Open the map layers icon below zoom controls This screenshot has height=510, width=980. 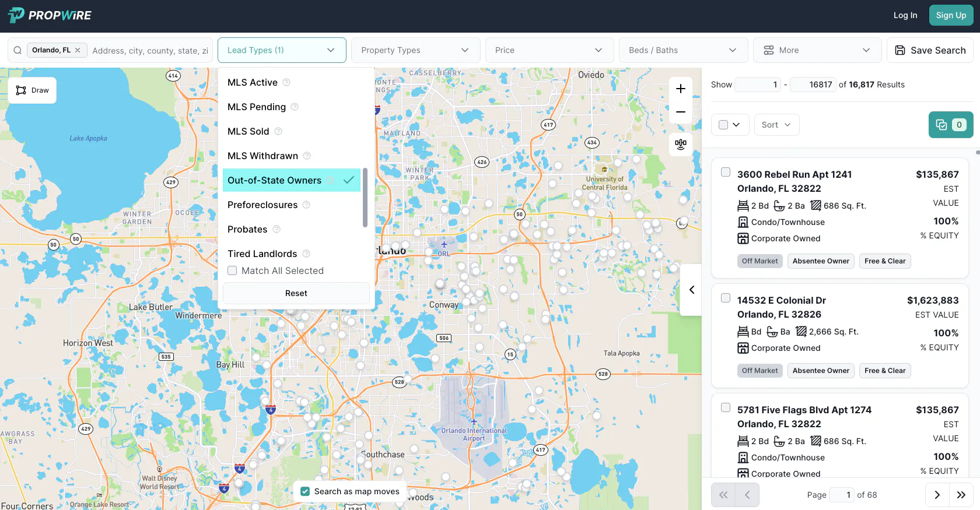click(x=680, y=144)
